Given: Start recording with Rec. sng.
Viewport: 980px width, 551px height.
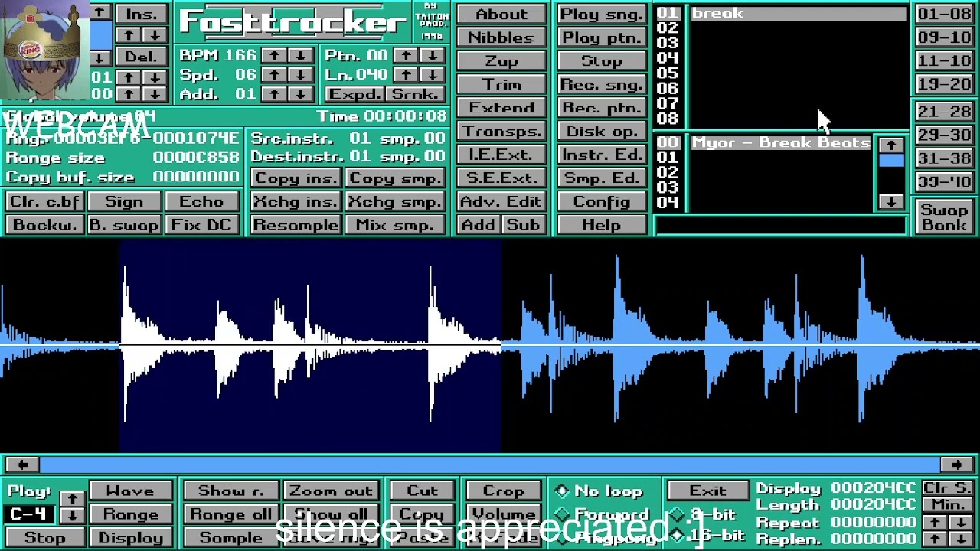Looking at the screenshot, I should 601,84.
